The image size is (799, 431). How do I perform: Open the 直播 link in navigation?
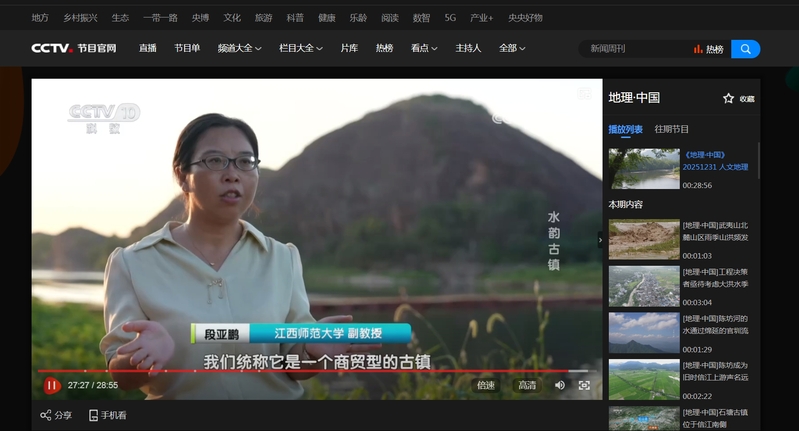147,48
